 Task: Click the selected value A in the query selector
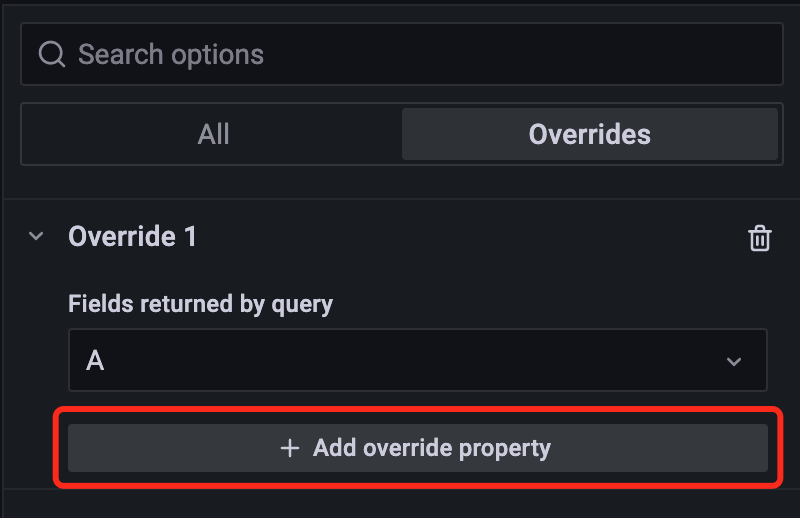[96, 361]
